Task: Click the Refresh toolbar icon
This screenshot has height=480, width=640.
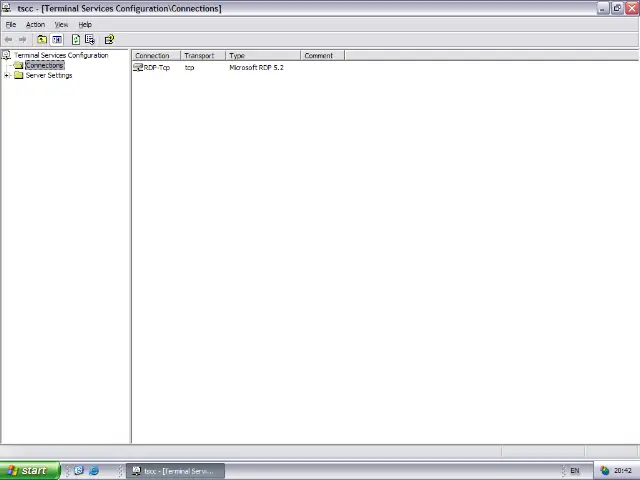Action: tap(76, 40)
